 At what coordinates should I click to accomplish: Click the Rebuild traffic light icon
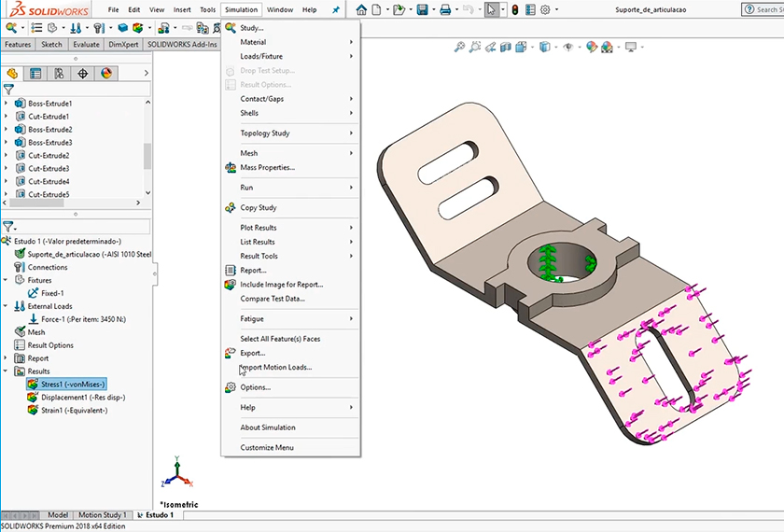(x=514, y=9)
